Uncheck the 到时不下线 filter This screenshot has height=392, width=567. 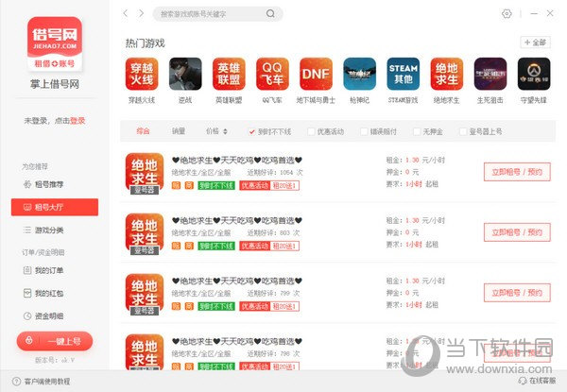click(251, 131)
